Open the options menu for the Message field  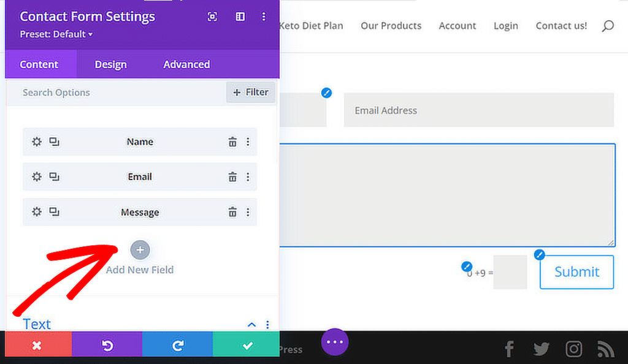pyautogui.click(x=248, y=211)
